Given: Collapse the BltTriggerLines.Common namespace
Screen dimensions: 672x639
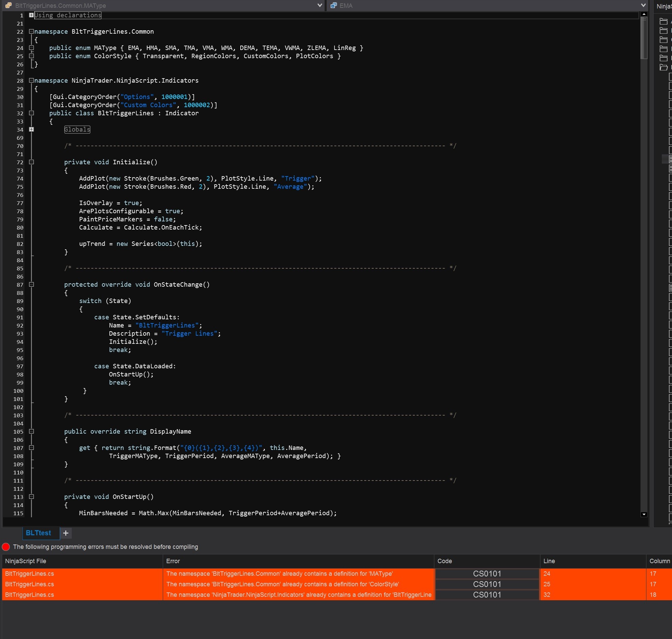Looking at the screenshot, I should point(31,31).
